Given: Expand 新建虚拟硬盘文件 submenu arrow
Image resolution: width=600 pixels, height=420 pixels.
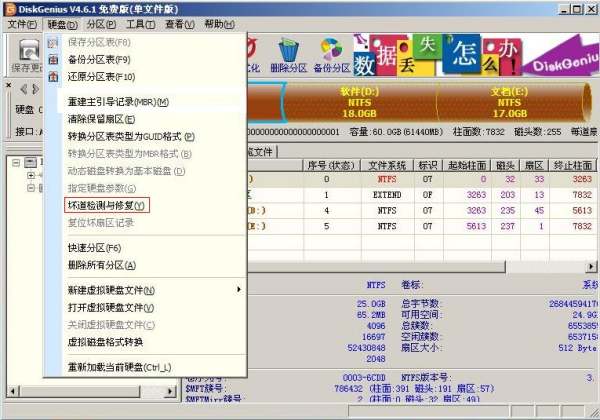Looking at the screenshot, I should [x=238, y=290].
